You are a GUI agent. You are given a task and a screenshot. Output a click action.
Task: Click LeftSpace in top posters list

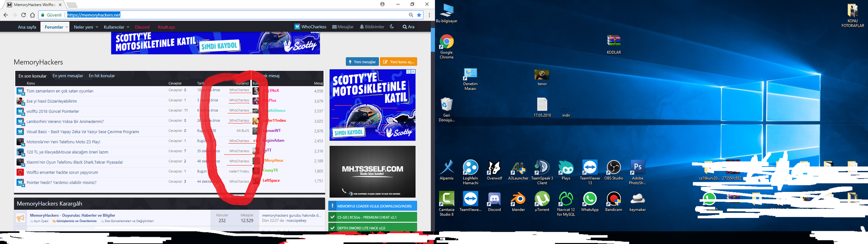[271, 180]
